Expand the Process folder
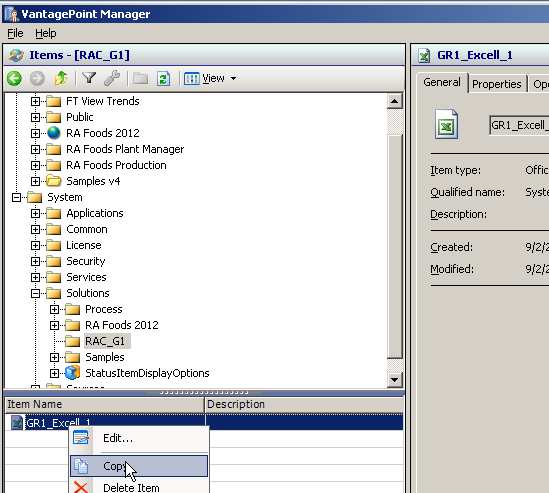The image size is (549, 493). tap(54, 309)
